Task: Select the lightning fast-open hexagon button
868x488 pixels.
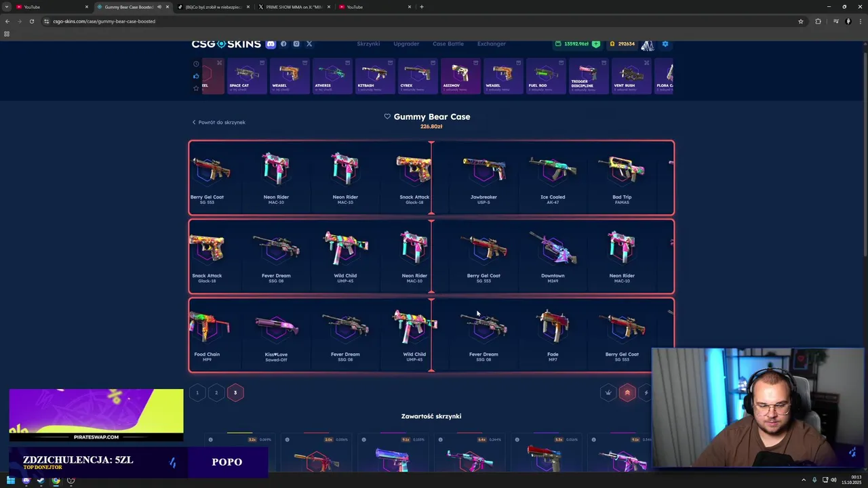Action: pyautogui.click(x=646, y=392)
